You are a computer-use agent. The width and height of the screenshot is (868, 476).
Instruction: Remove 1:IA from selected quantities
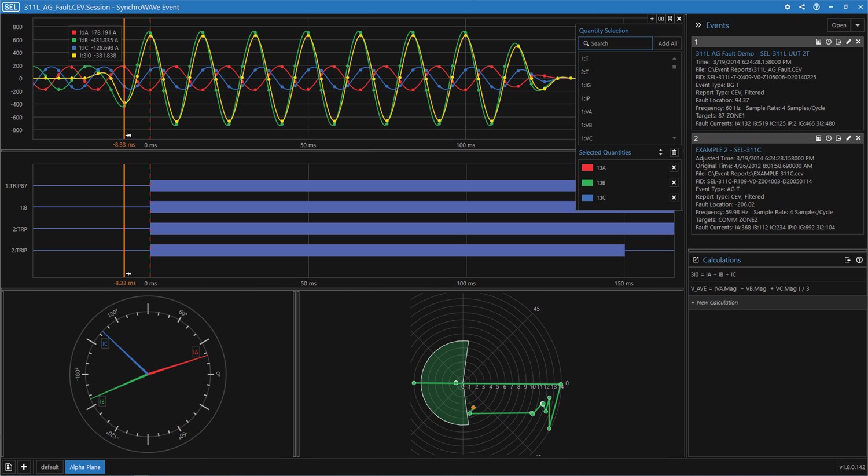coord(674,167)
